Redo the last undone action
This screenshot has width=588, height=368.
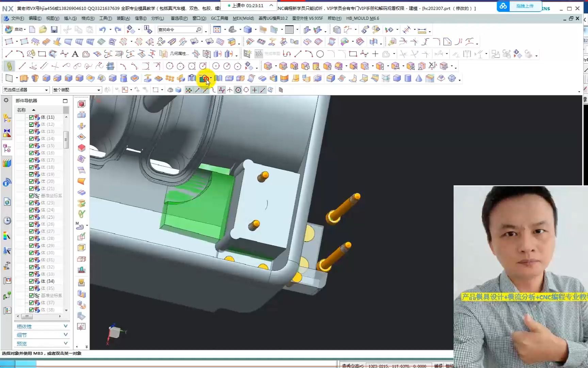click(x=118, y=30)
